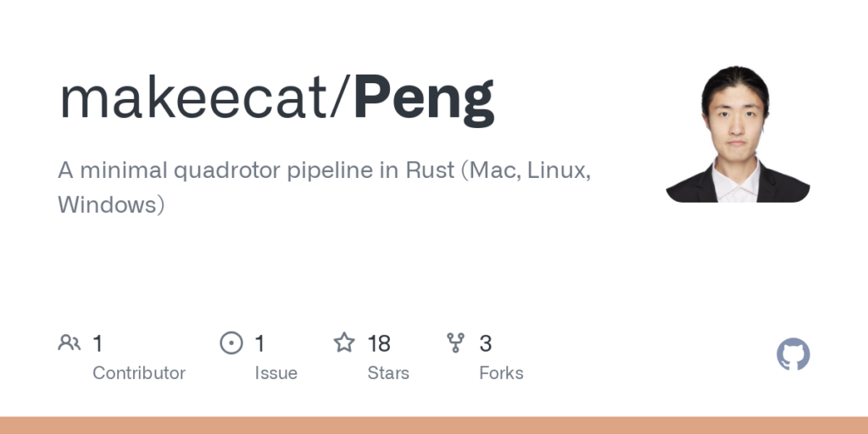Click the word "Windows)" in the description
The image size is (868, 434).
110,205
